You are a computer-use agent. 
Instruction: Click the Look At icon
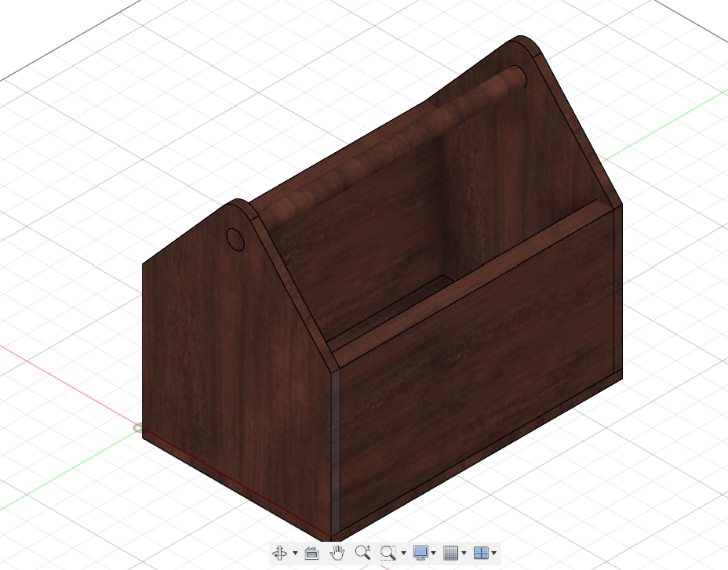coord(311,553)
